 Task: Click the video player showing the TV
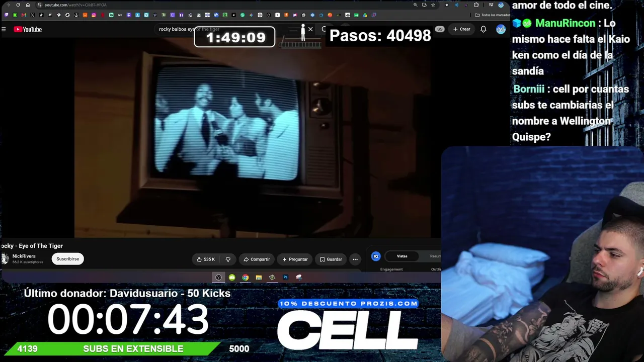click(x=253, y=138)
